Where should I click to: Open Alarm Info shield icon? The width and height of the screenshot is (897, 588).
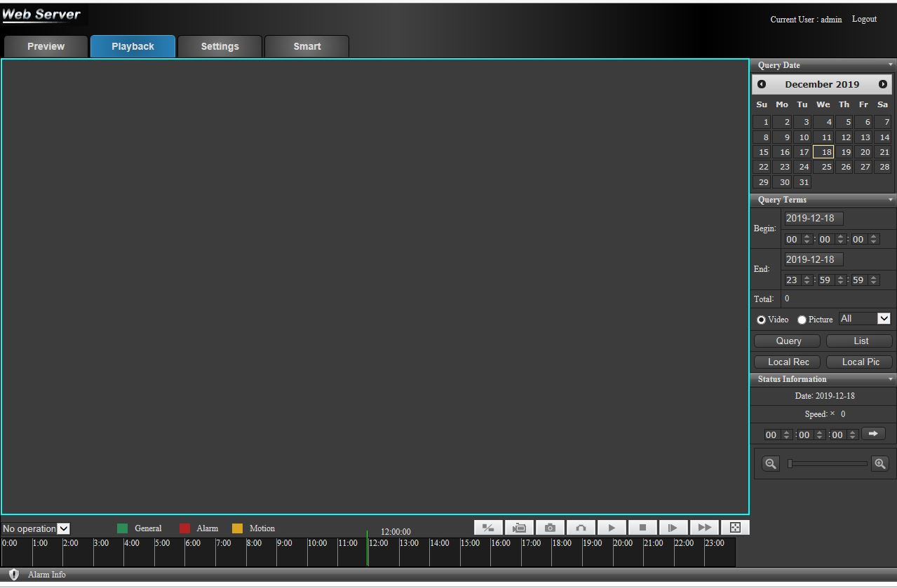coord(13,575)
